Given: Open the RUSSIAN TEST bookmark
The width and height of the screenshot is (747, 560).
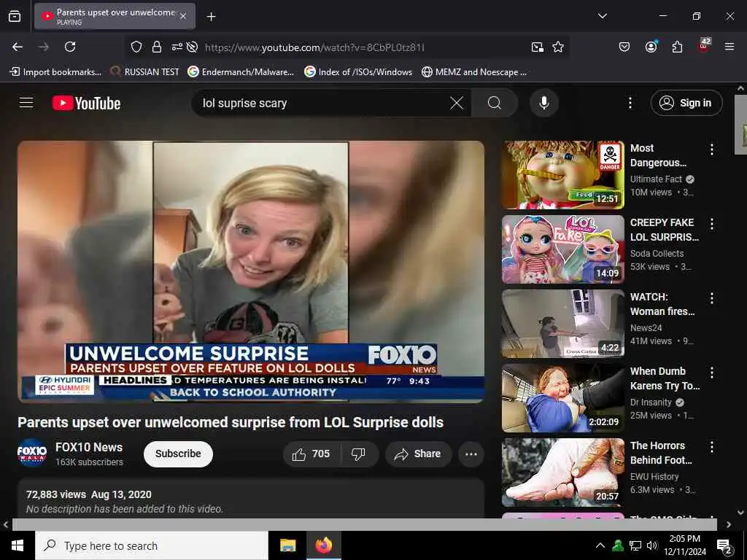Looking at the screenshot, I should click(145, 72).
